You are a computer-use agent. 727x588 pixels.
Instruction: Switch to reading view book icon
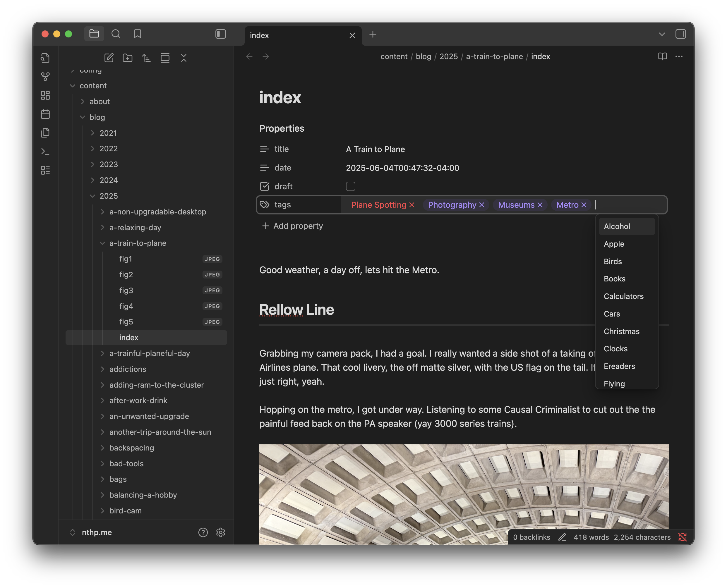[662, 56]
